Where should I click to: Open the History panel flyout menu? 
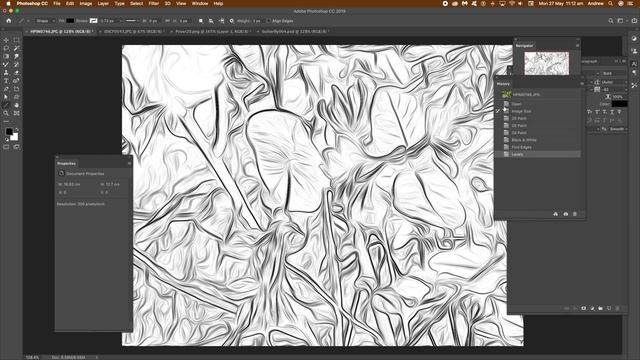tap(582, 84)
